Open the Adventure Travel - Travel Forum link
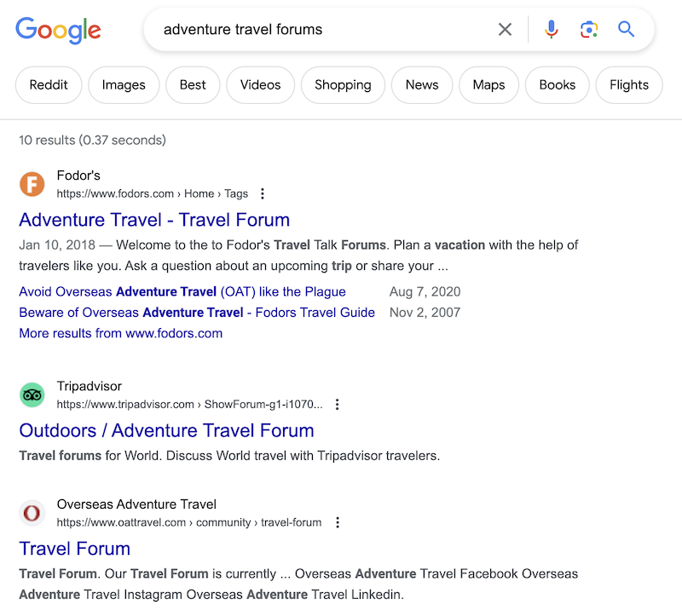The image size is (682, 616). (153, 220)
